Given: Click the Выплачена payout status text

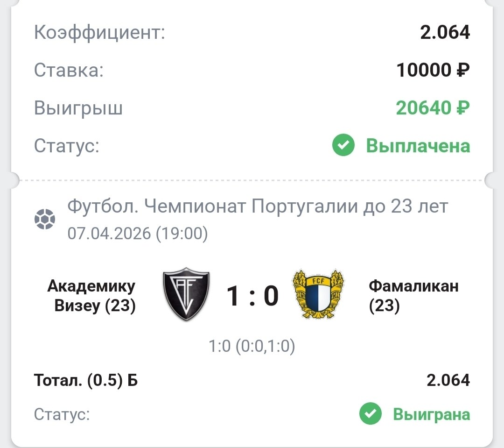Looking at the screenshot, I should pos(418,146).
